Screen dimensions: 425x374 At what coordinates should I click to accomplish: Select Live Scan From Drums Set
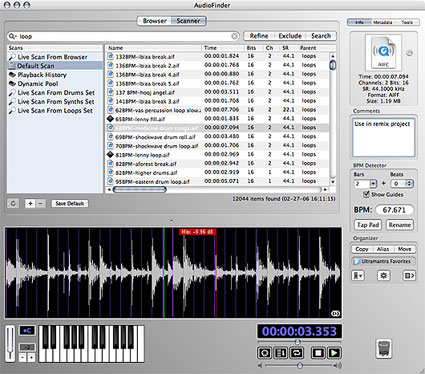55,93
